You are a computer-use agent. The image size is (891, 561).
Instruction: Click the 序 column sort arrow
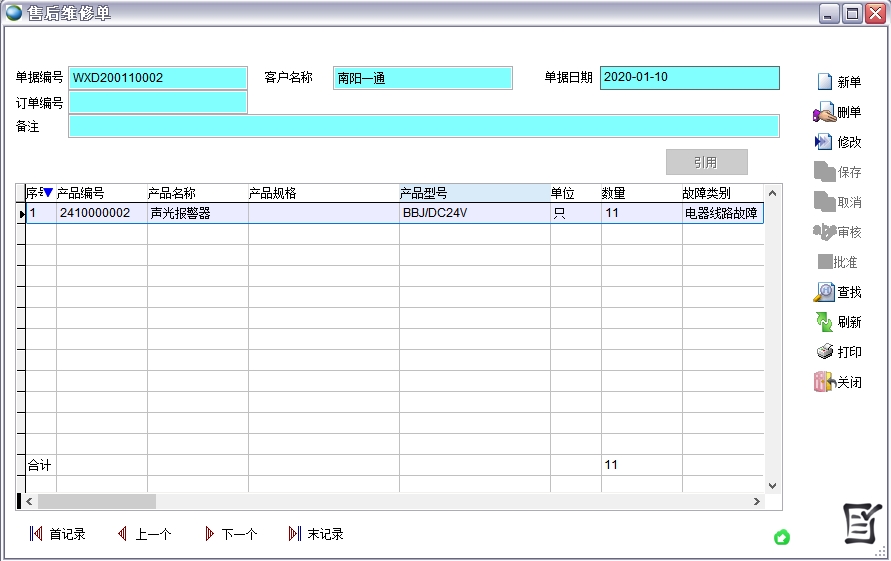coord(48,193)
